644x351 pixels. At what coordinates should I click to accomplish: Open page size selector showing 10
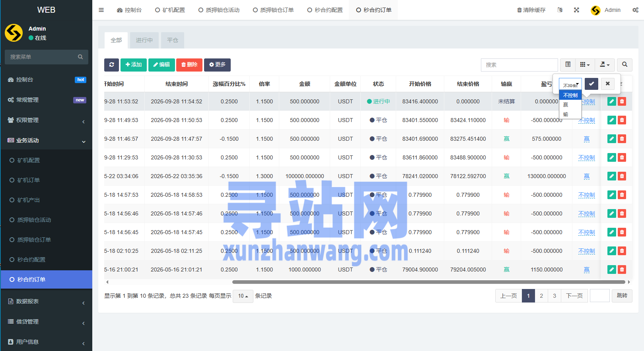click(x=243, y=296)
